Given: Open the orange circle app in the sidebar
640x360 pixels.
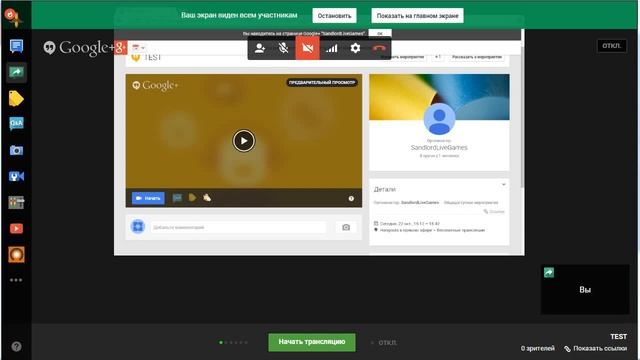Looking at the screenshot, I should (16, 254).
